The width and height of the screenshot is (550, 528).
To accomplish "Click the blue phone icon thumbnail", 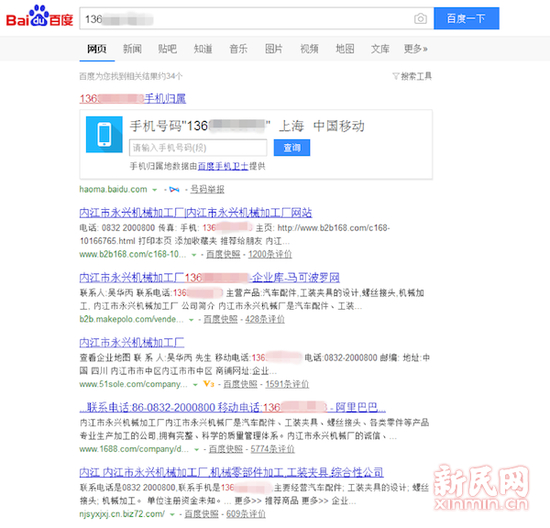I will coord(104,134).
